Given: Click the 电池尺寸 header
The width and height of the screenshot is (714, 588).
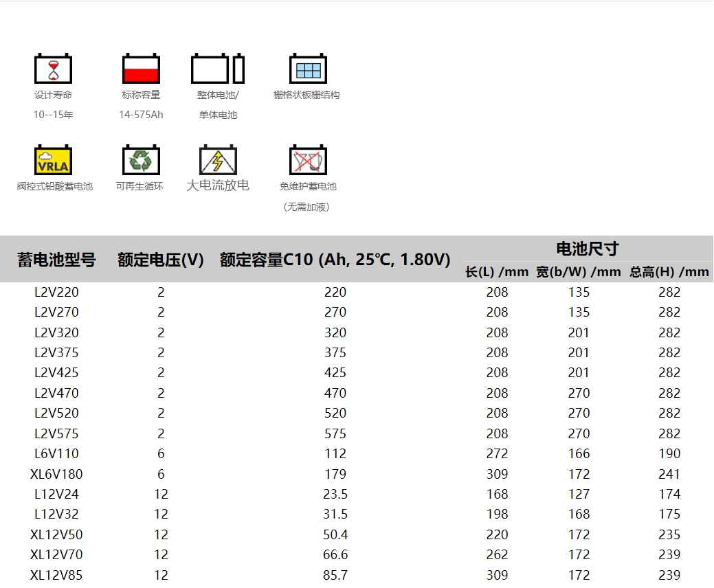Looking at the screenshot, I should [588, 249].
